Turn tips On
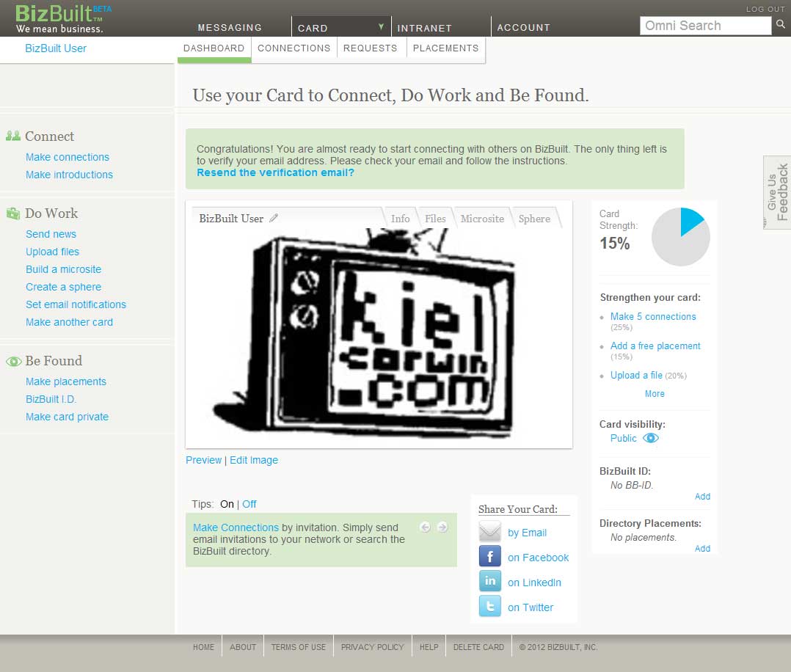Image resolution: width=791 pixels, height=672 pixels. point(227,504)
